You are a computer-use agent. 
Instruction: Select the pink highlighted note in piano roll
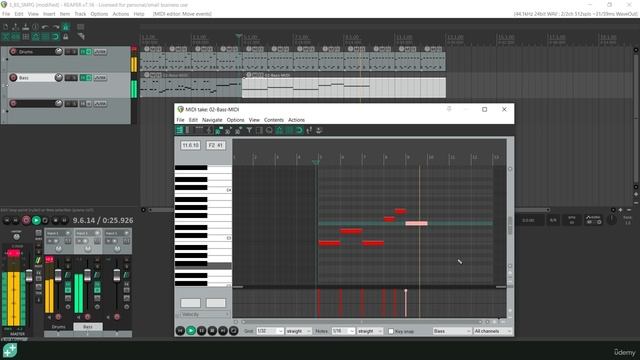point(416,223)
